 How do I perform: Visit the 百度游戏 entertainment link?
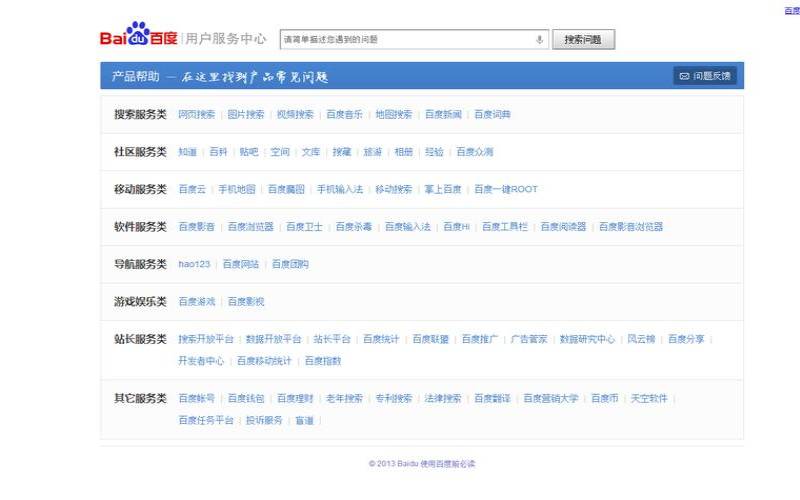[x=196, y=302]
